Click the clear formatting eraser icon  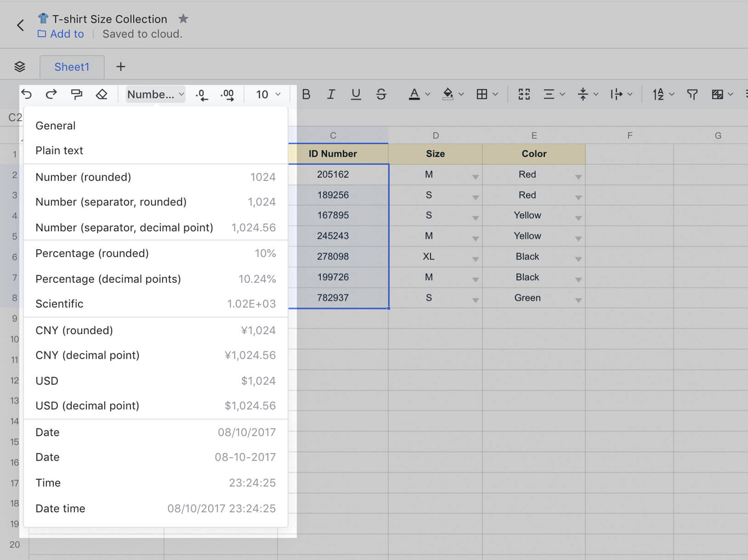pos(102,94)
